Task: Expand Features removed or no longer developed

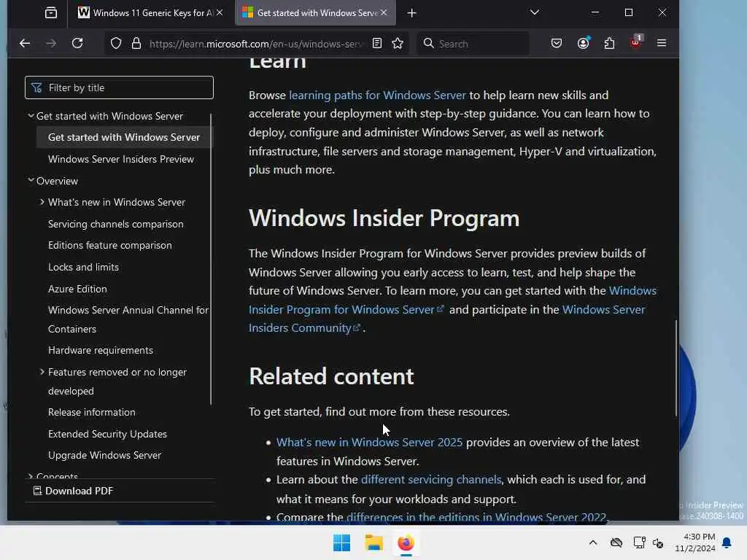Action: [x=42, y=372]
